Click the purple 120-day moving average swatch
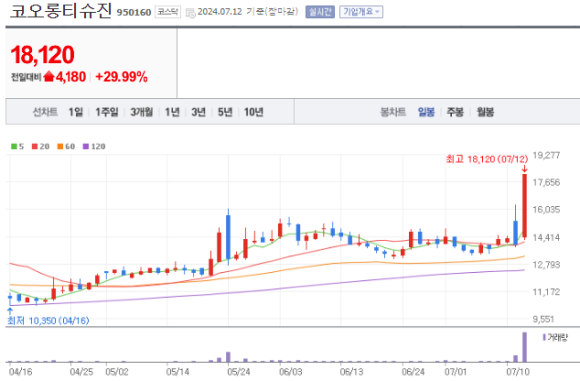 pos(86,146)
